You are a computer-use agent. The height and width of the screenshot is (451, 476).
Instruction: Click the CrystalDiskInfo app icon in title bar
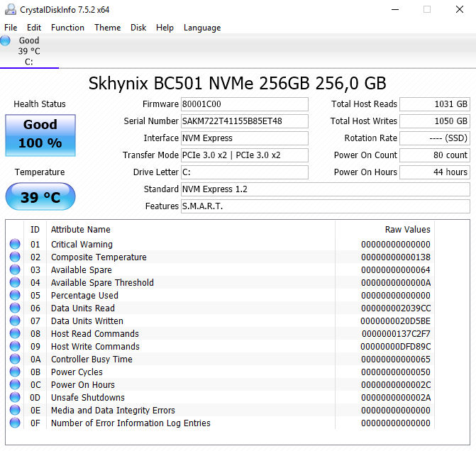click(9, 9)
